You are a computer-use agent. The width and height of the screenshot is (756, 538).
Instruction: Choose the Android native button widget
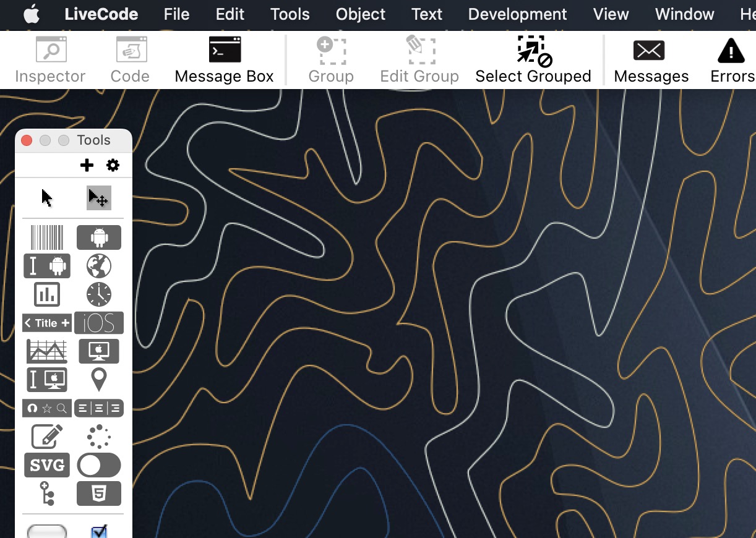[x=99, y=237]
